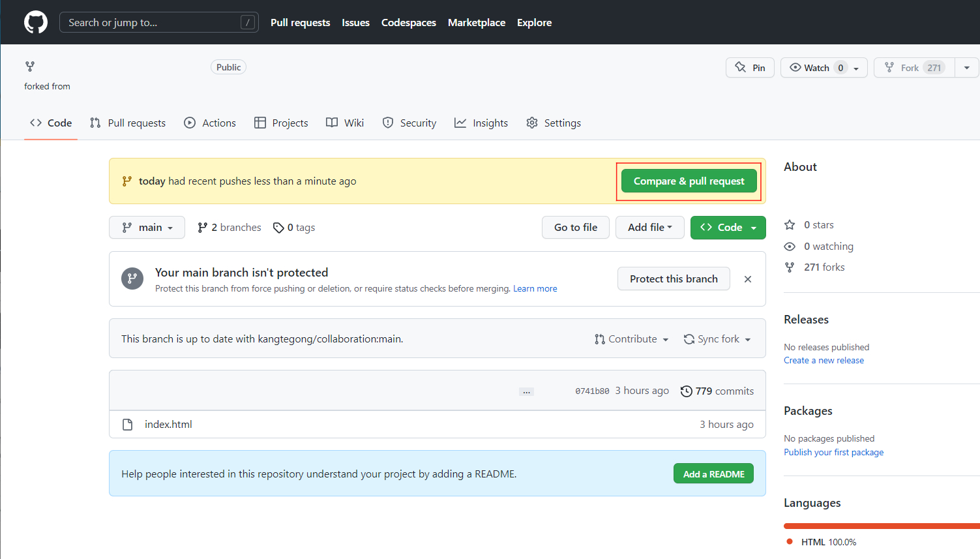
Task: Click the fork icon beside 271 forks
Action: (x=790, y=267)
